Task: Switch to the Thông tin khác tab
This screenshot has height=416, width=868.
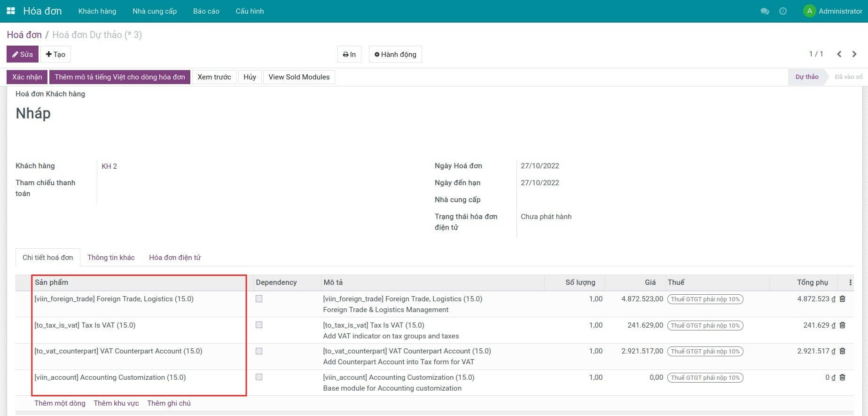Action: pyautogui.click(x=111, y=258)
